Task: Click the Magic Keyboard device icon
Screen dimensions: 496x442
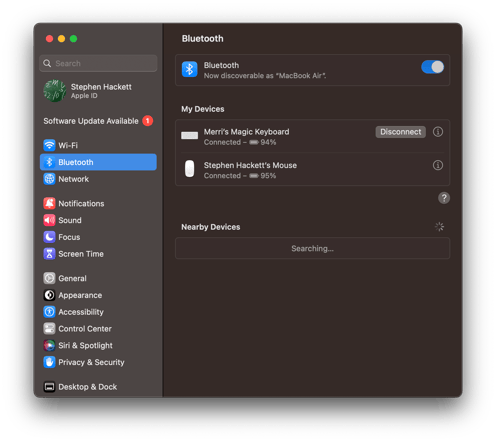Action: (189, 135)
